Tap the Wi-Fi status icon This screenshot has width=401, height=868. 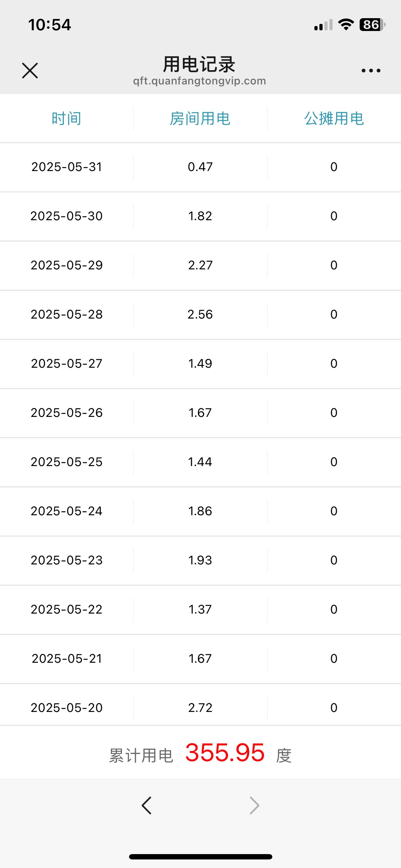(x=346, y=25)
